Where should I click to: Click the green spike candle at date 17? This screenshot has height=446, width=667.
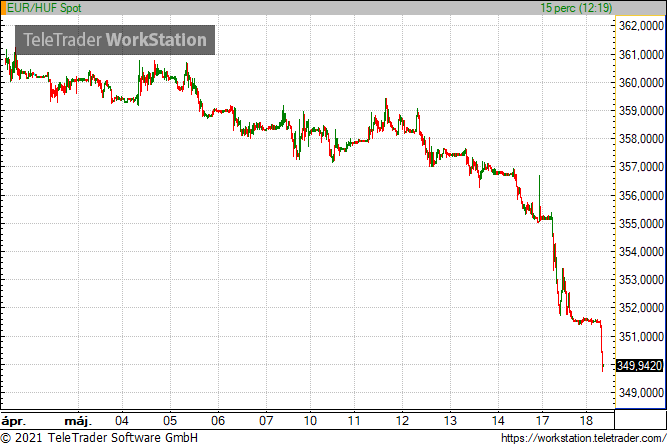point(539,197)
